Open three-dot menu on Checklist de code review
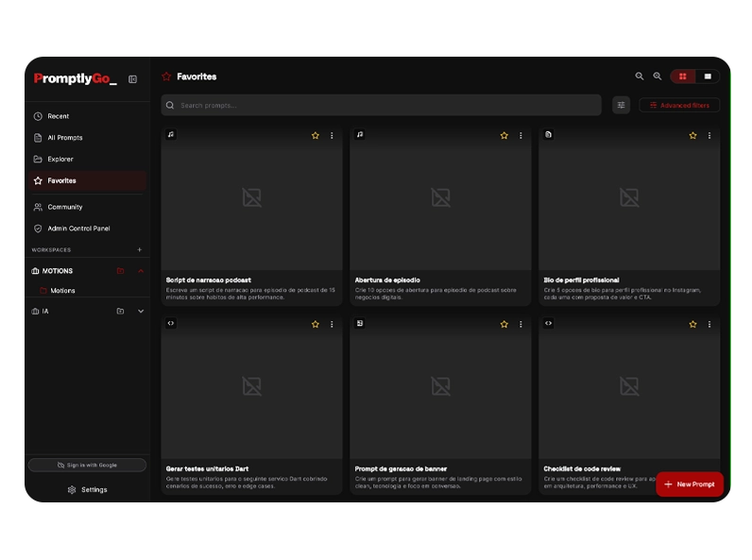The width and height of the screenshot is (752, 560). [709, 325]
